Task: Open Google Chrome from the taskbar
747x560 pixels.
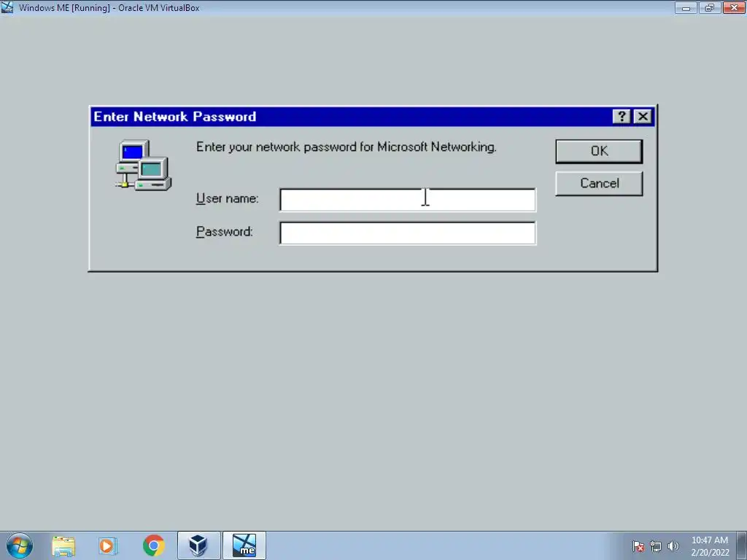Action: point(153,545)
